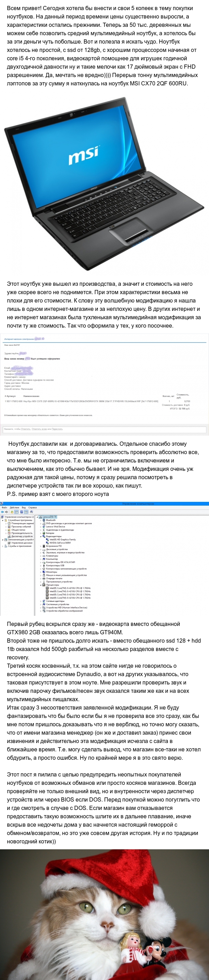Viewport: 209px width, 980px height.
Task: Click the blue Help icon in the toolbar
Action: 21,512
